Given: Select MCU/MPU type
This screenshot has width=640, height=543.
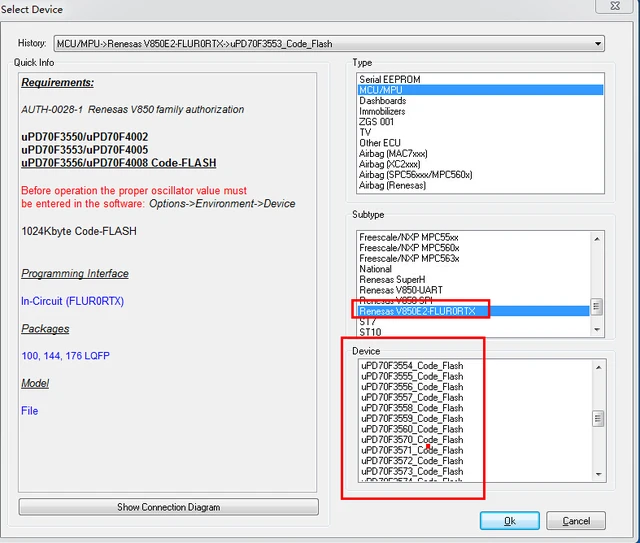Looking at the screenshot, I should pos(480,90).
